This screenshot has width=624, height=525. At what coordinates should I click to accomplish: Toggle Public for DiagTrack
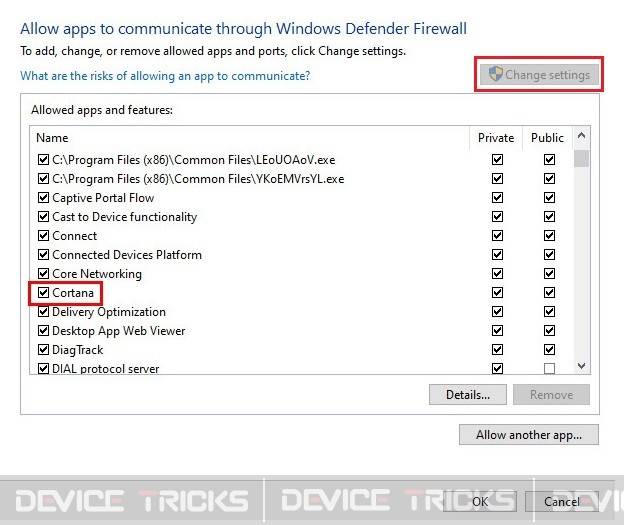point(549,350)
